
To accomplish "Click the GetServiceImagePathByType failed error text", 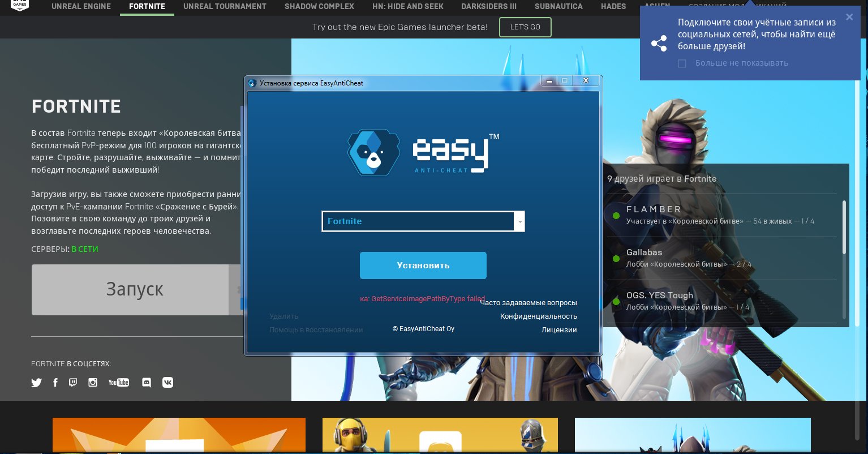I will [x=422, y=299].
